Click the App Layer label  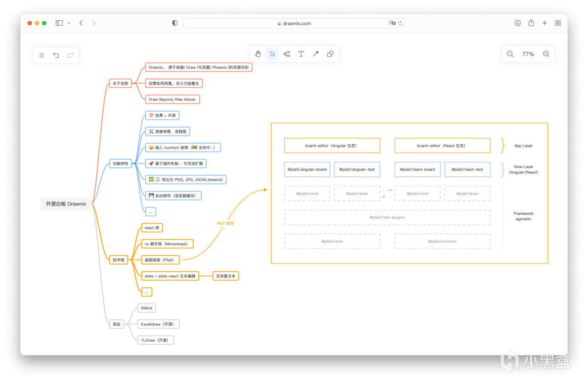[523, 146]
